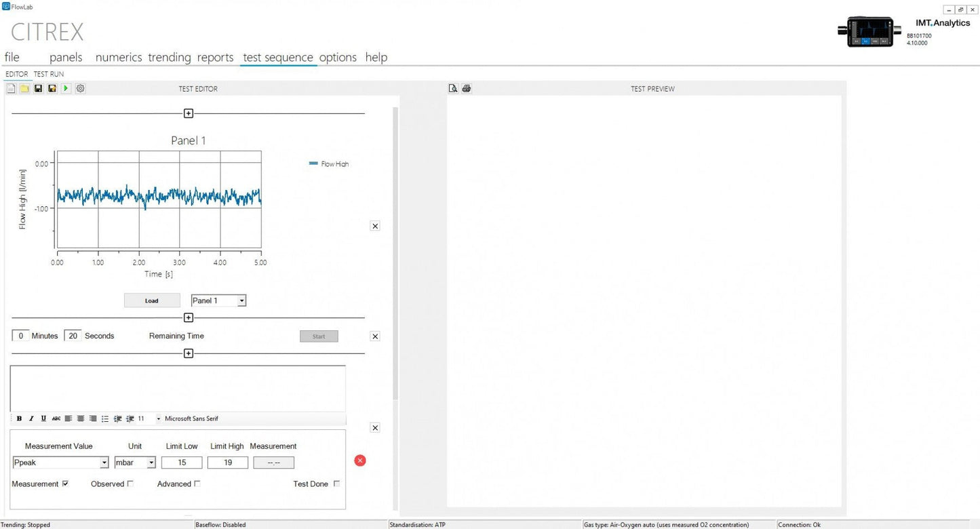Screen dimensions: 980x529
Task: Open an existing test file
Action: [24, 88]
